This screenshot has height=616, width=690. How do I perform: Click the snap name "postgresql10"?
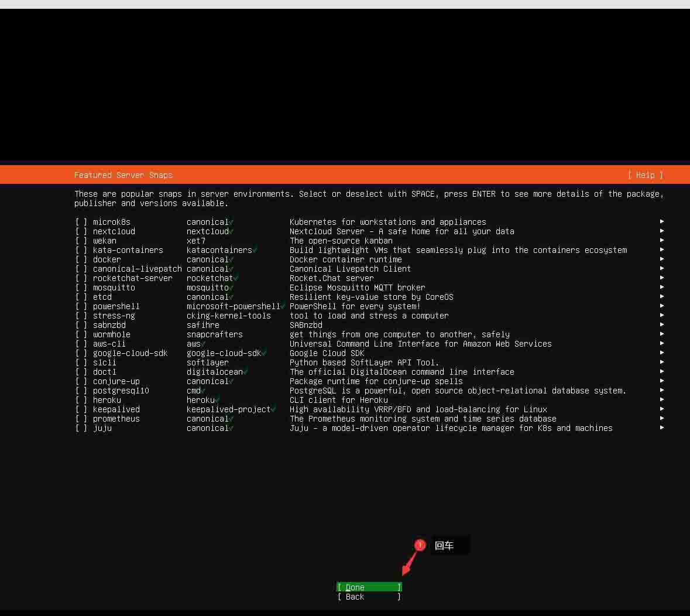coord(121,391)
